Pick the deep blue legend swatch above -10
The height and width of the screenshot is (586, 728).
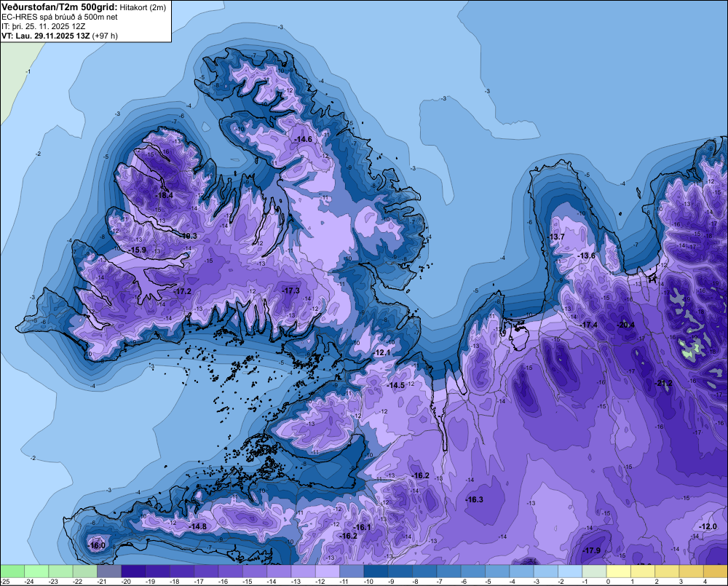point(376,571)
